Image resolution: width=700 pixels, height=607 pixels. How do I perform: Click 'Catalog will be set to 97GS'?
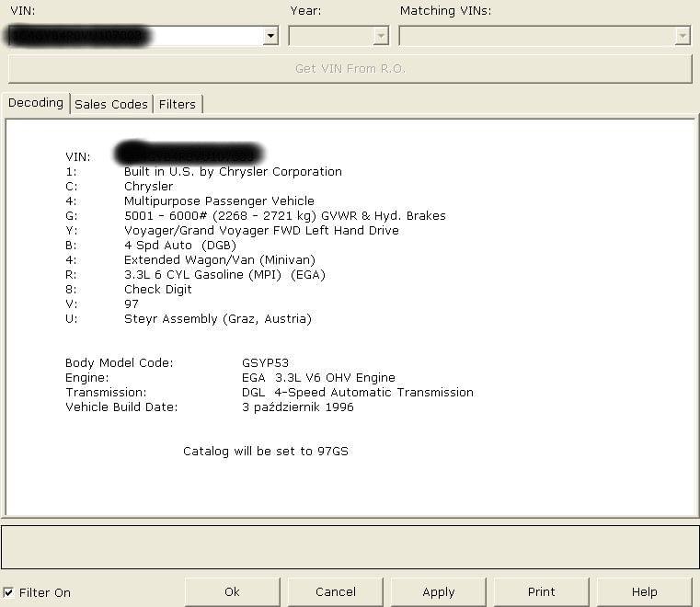coord(266,452)
